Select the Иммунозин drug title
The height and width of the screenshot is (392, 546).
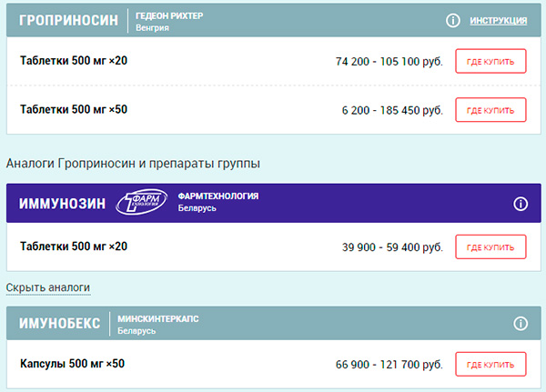[x=62, y=204]
